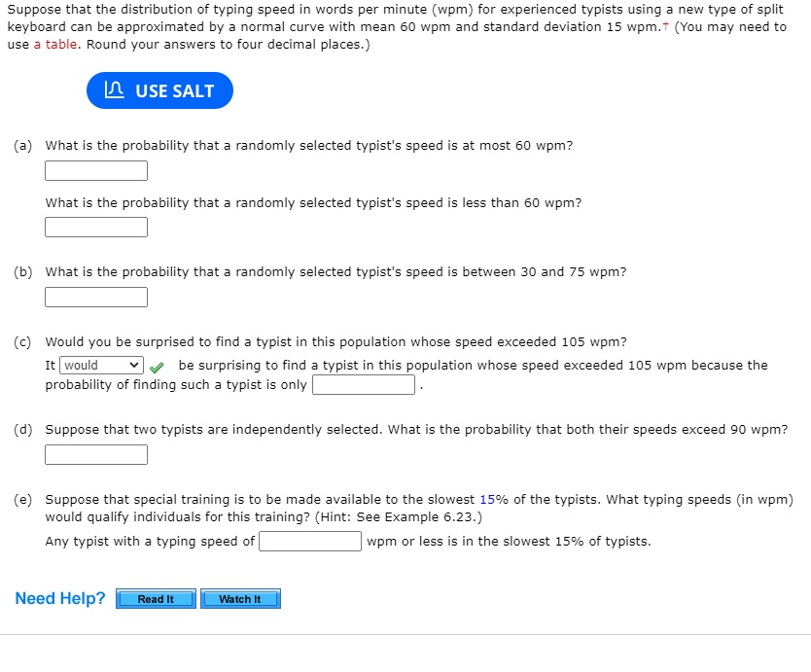Image resolution: width=811 pixels, height=672 pixels.
Task: Click the Watch It help option
Action: (x=240, y=599)
